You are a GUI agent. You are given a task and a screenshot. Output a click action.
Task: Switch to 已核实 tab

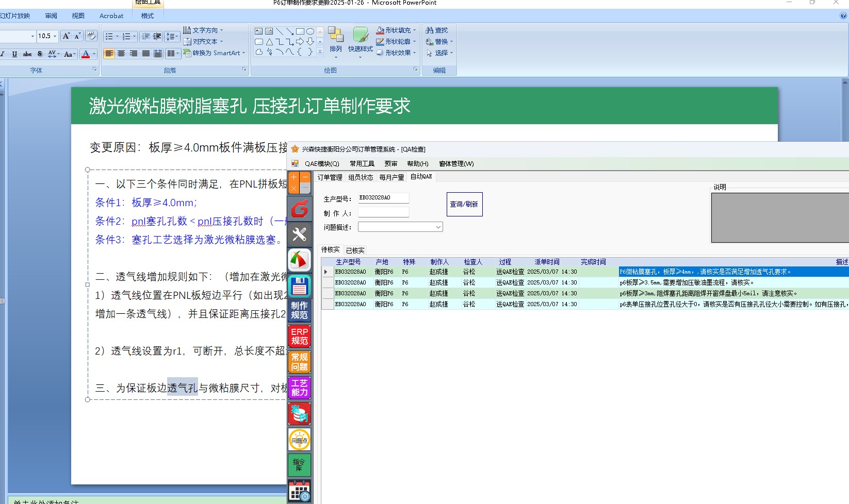pyautogui.click(x=355, y=250)
